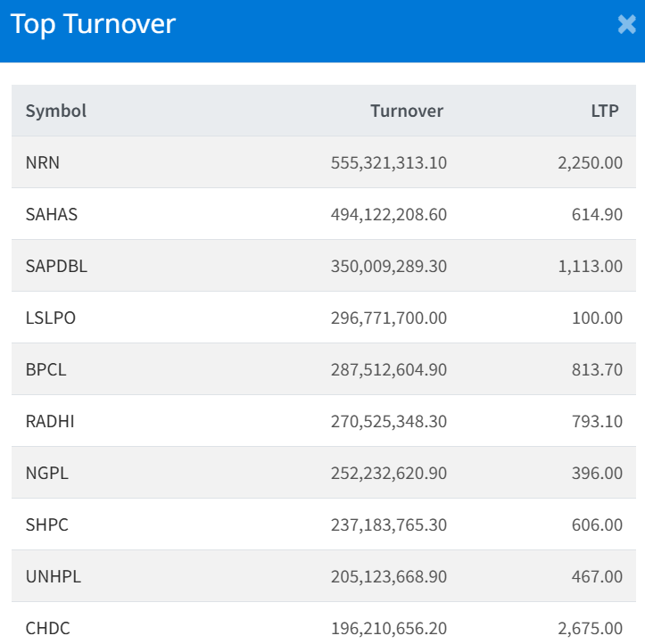The height and width of the screenshot is (644, 645).
Task: Click turnover value 555,321,313.10
Action: coord(389,163)
